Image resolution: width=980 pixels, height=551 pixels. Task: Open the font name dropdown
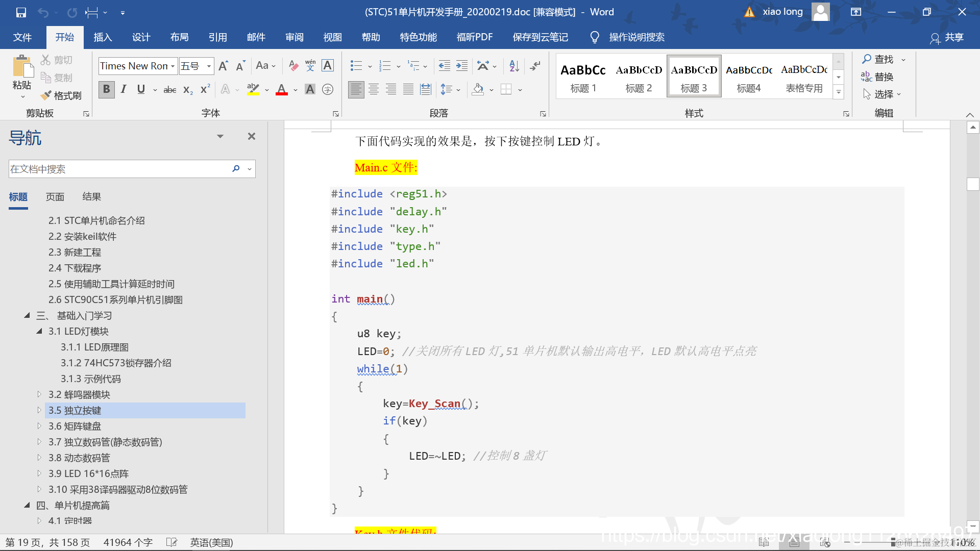[x=173, y=66]
